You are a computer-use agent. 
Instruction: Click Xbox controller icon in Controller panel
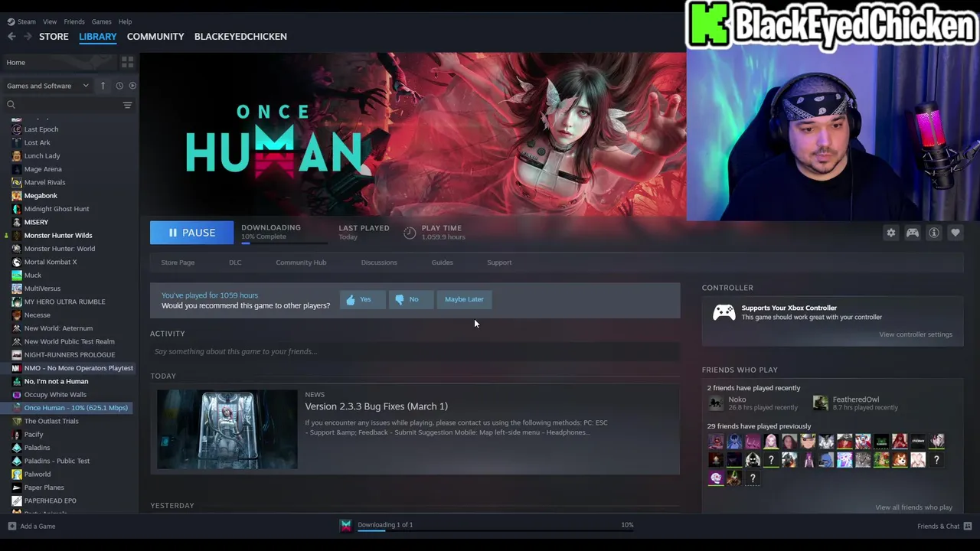(724, 312)
